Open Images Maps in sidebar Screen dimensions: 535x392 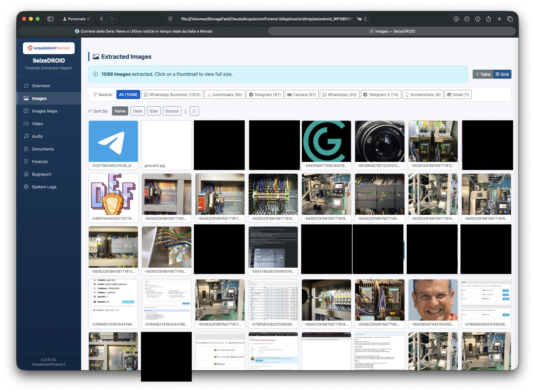tap(44, 111)
